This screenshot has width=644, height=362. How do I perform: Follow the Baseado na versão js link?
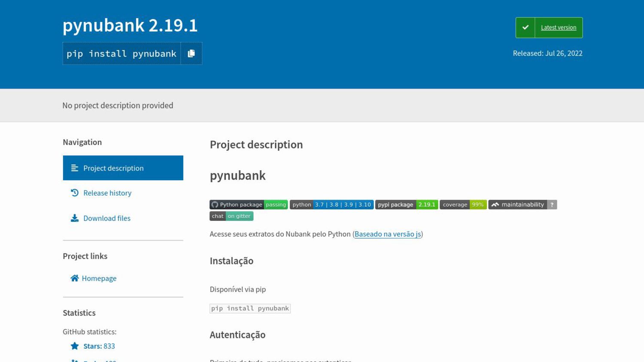point(388,234)
